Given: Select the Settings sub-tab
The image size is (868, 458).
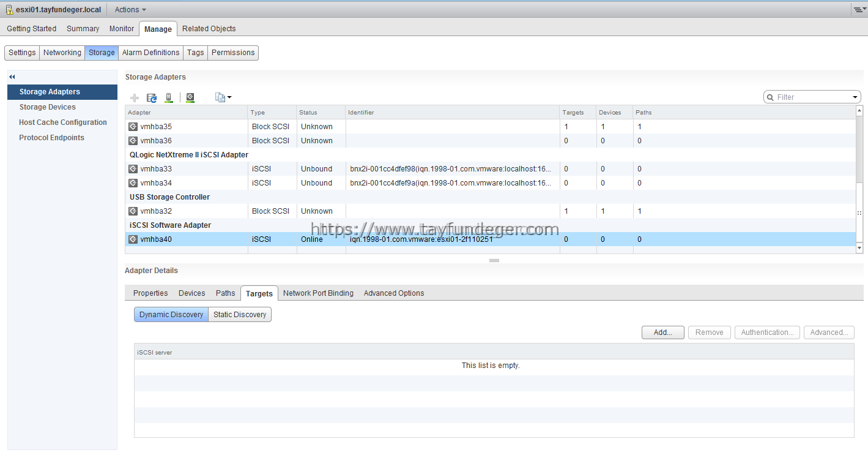Looking at the screenshot, I should pyautogui.click(x=22, y=53).
